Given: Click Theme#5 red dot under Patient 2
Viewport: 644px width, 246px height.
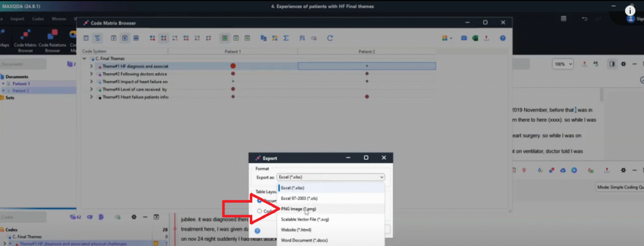Looking at the screenshot, I should pos(367,97).
